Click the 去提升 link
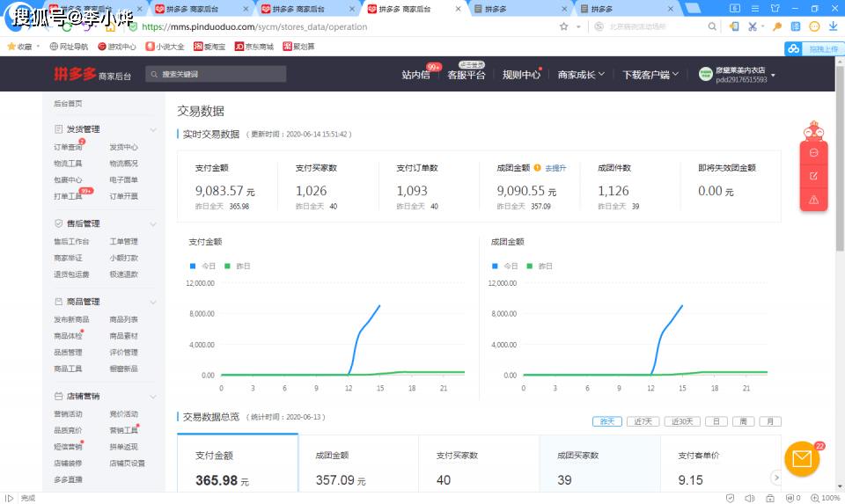Viewport: 845px width, 504px height. tap(555, 169)
